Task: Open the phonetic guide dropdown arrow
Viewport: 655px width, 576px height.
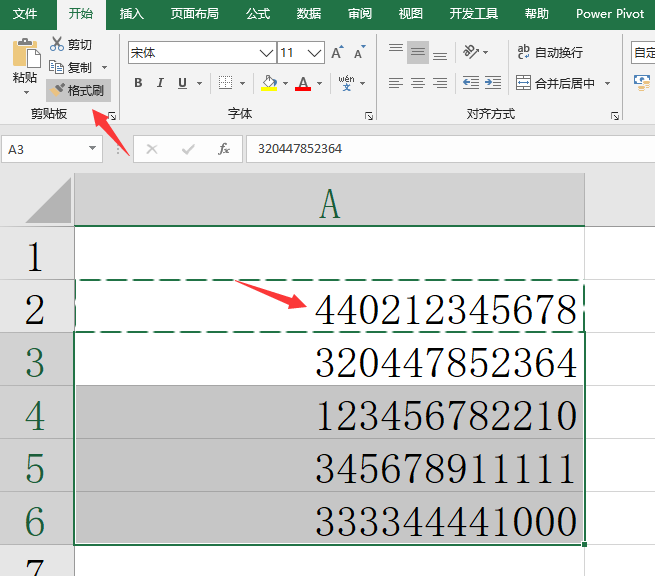Action: tap(363, 84)
